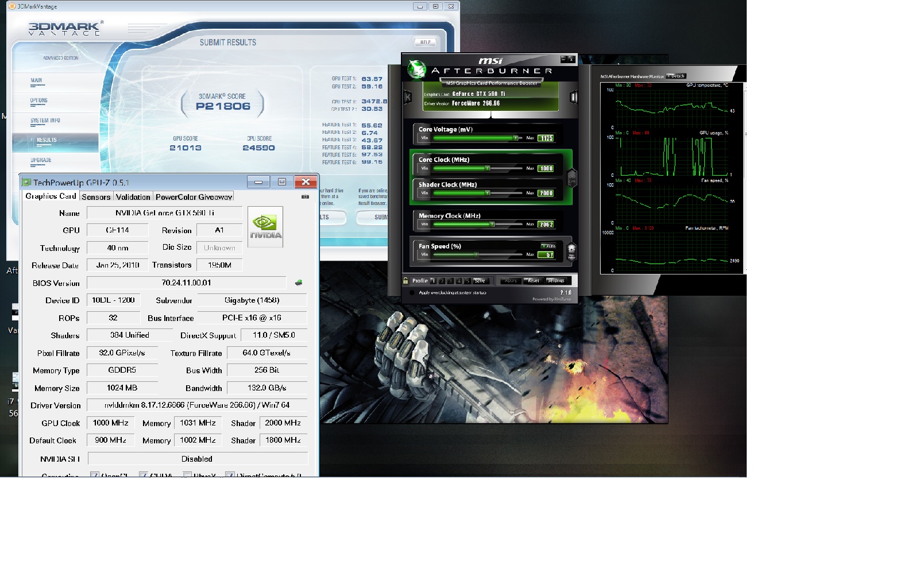
Task: Select Afterburner profile slot 3
Action: 450,281
